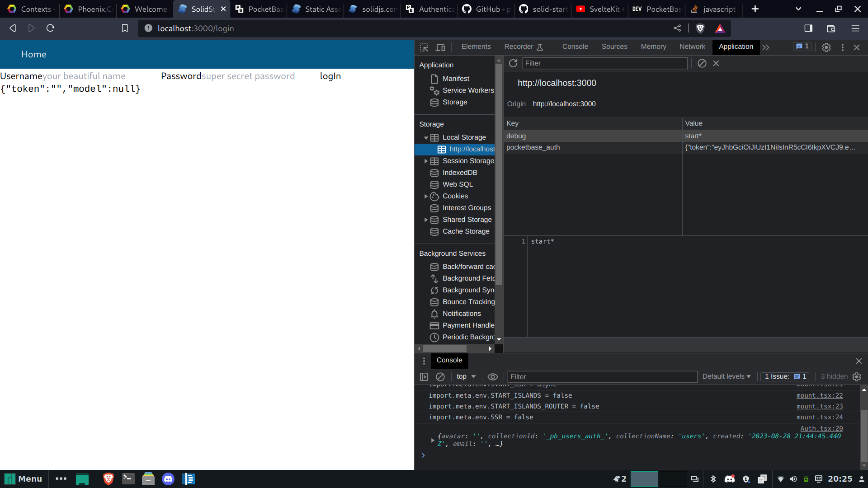The height and width of the screenshot is (488, 868).
Task: Clear the console output
Action: [440, 376]
